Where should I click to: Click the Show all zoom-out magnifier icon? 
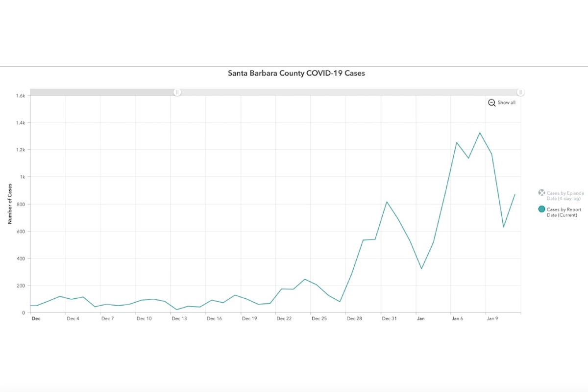coord(491,103)
